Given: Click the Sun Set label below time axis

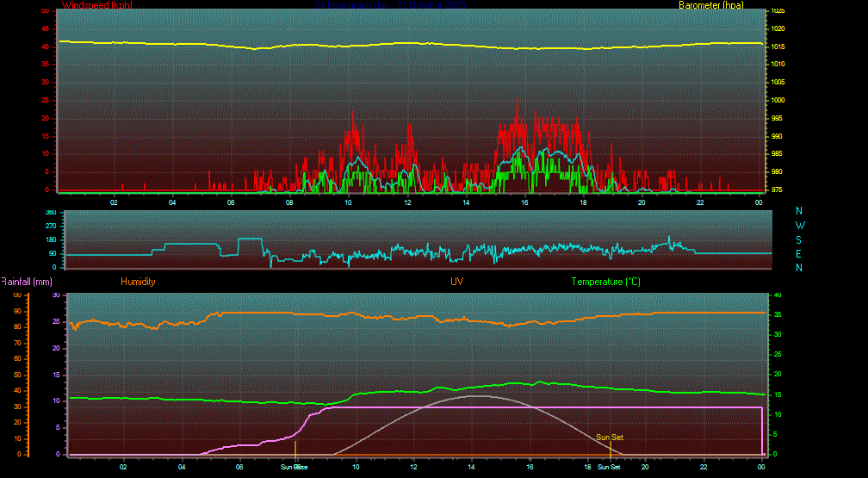Looking at the screenshot, I should pyautogui.click(x=609, y=467).
